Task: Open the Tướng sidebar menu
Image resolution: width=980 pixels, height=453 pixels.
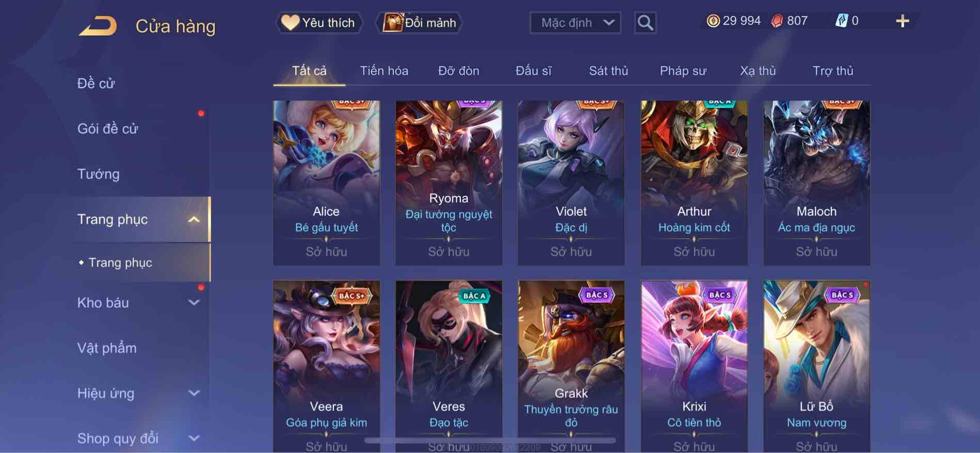Action: [99, 174]
